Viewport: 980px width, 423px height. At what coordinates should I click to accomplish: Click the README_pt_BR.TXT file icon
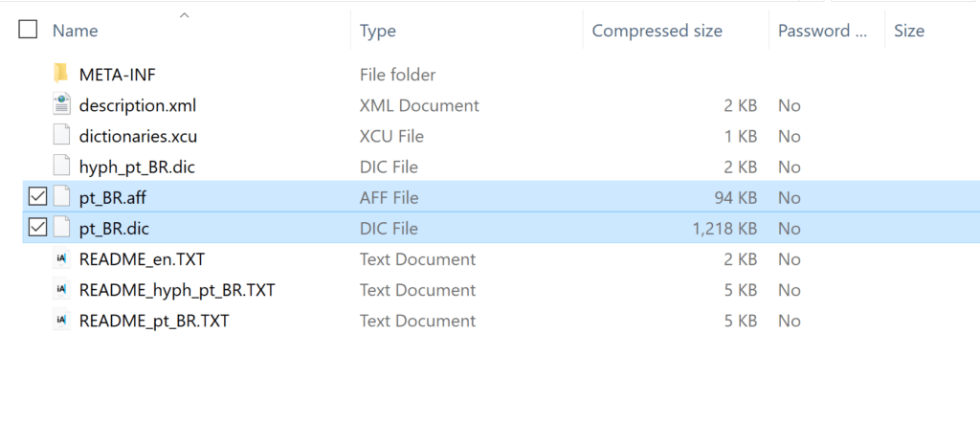point(60,321)
